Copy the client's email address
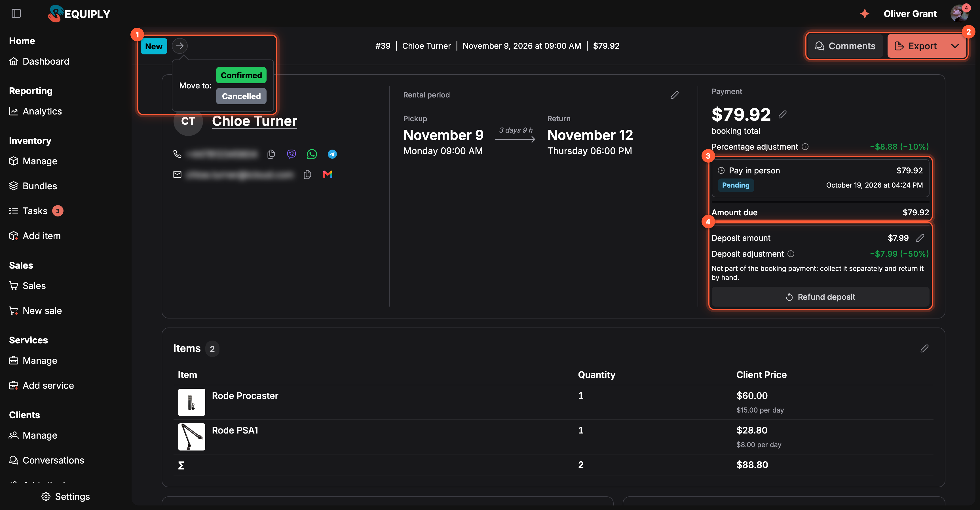Screen dimensions: 980x510 click(x=307, y=175)
